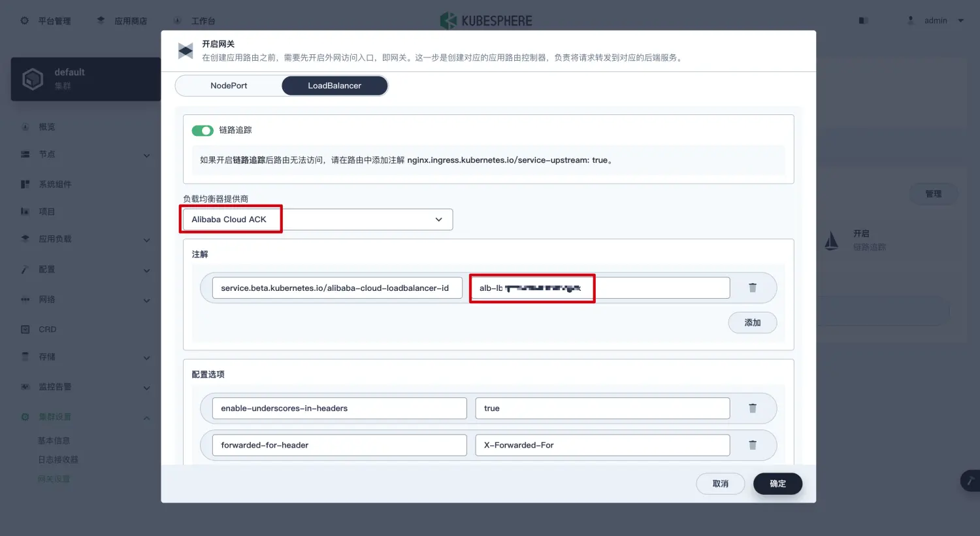980x536 pixels.
Task: Click the default cluster card
Action: point(86,79)
